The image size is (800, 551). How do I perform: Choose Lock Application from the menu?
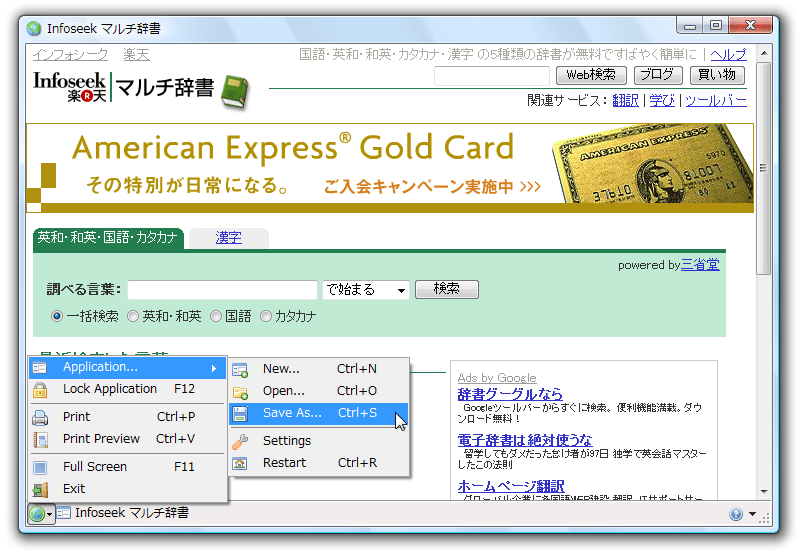tap(128, 389)
